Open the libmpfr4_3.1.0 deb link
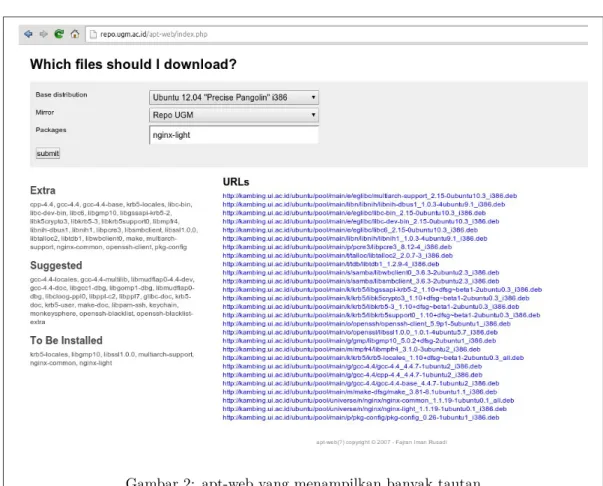The image size is (603, 486). pos(351,349)
